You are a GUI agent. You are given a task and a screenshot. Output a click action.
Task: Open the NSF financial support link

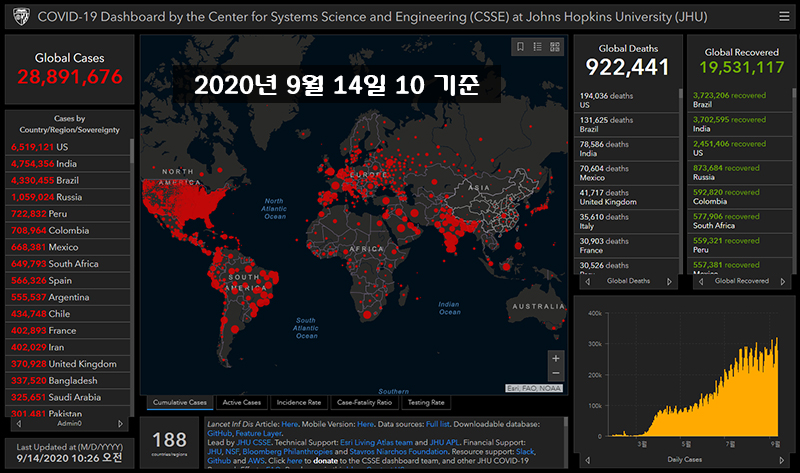232,452
